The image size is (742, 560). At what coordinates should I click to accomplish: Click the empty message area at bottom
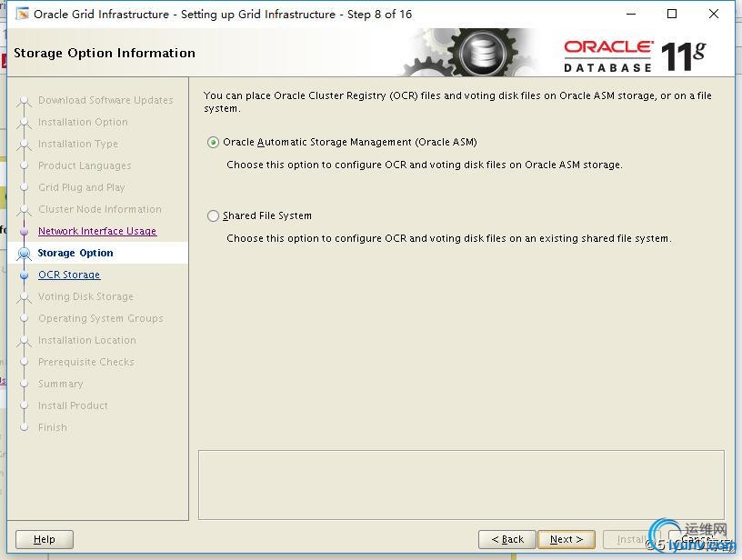461,485
